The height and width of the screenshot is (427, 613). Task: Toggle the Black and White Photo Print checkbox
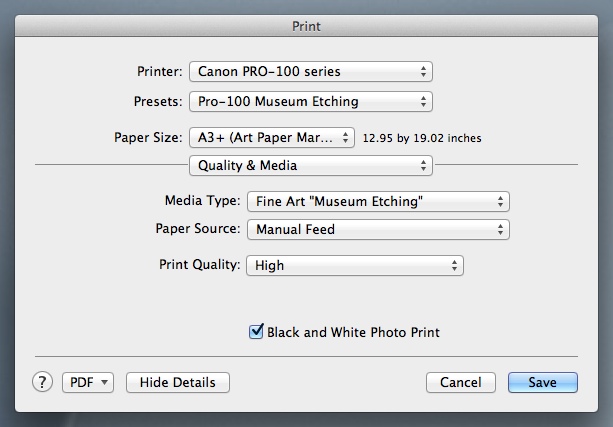coord(256,332)
